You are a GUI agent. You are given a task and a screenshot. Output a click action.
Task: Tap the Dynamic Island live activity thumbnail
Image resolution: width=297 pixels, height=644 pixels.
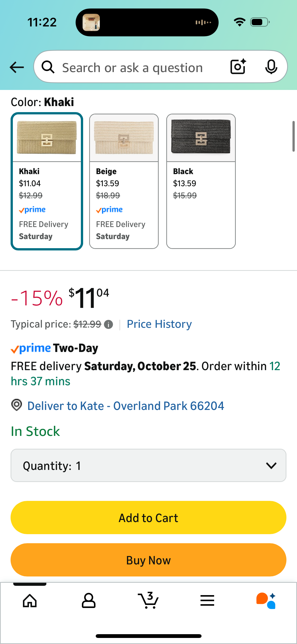pos(91,22)
